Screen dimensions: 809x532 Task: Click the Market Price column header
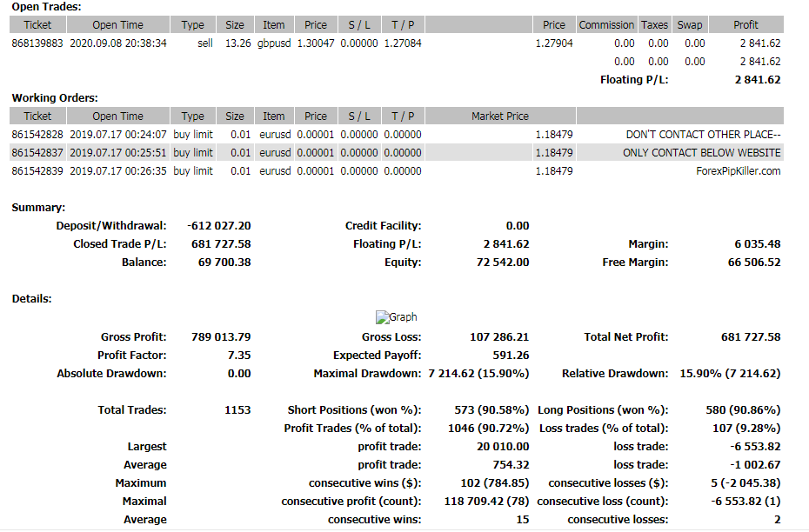pyautogui.click(x=499, y=116)
